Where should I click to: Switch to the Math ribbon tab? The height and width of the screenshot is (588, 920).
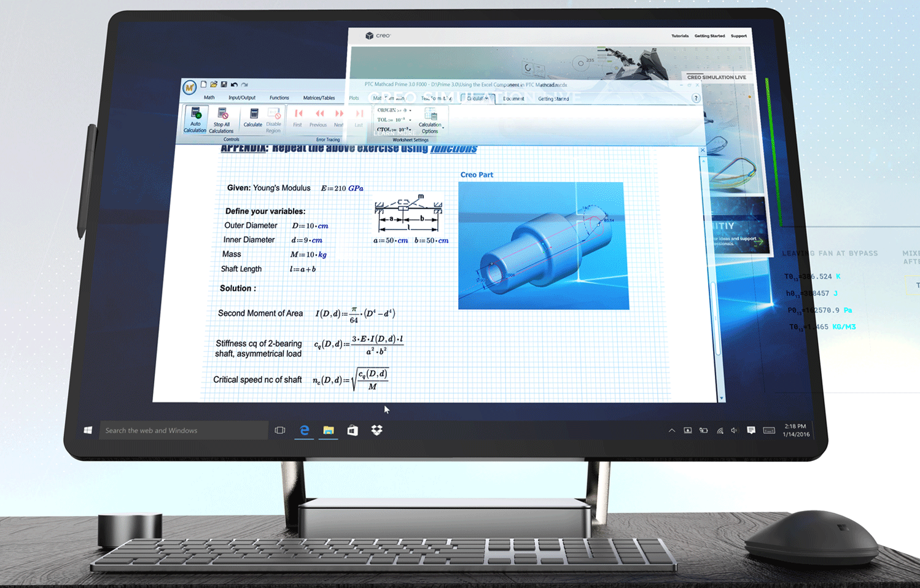pos(209,98)
